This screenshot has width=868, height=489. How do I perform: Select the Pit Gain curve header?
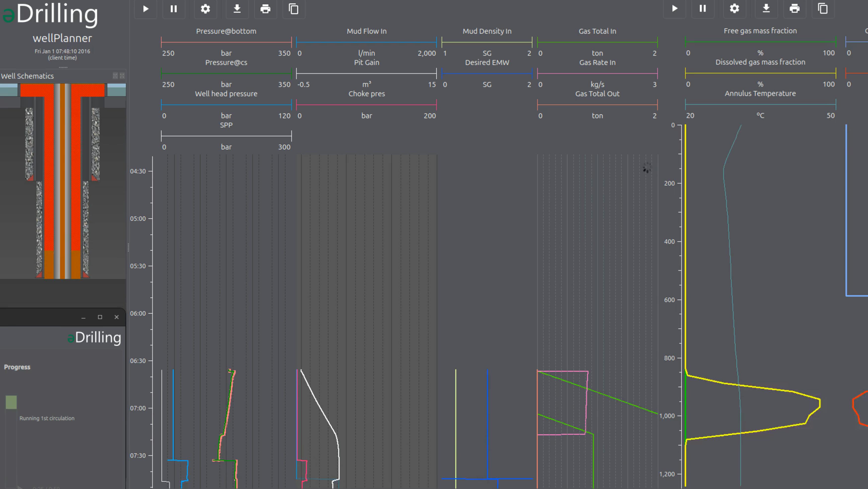[x=366, y=62]
